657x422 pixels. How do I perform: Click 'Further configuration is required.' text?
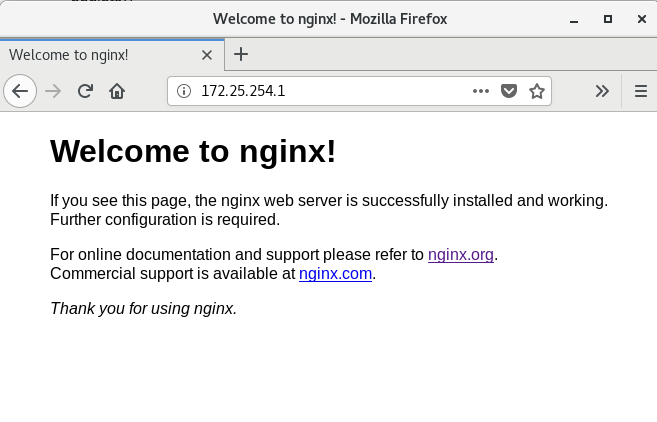point(165,220)
